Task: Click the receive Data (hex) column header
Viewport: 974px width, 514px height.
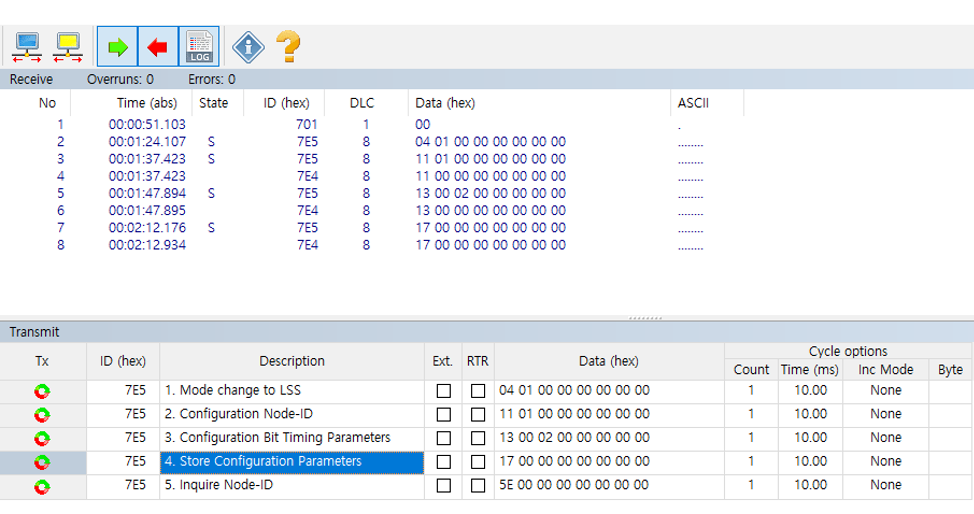Action: [445, 103]
